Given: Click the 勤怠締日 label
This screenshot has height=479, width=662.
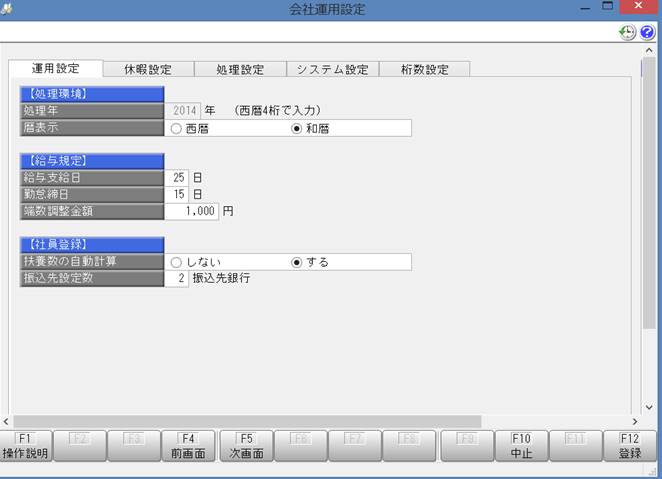Looking at the screenshot, I should [x=92, y=195].
